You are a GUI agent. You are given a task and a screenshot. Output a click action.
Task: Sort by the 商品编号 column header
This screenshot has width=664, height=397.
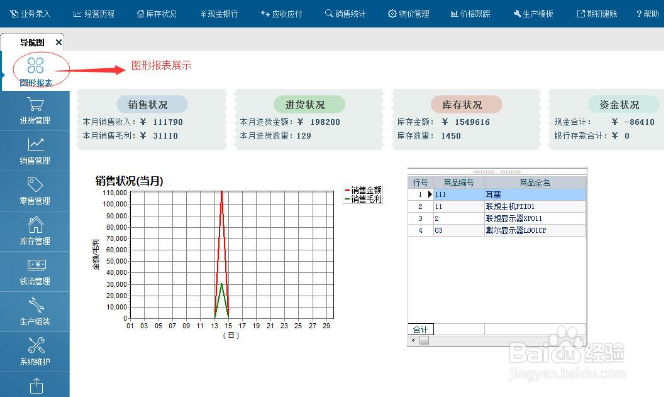tap(459, 183)
